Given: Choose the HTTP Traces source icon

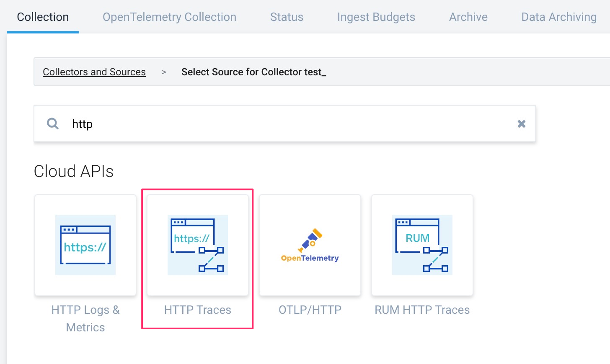Looking at the screenshot, I should [x=198, y=245].
